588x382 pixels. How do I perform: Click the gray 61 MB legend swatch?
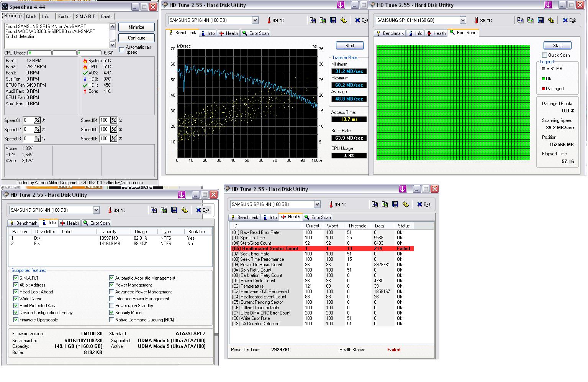pyautogui.click(x=544, y=69)
